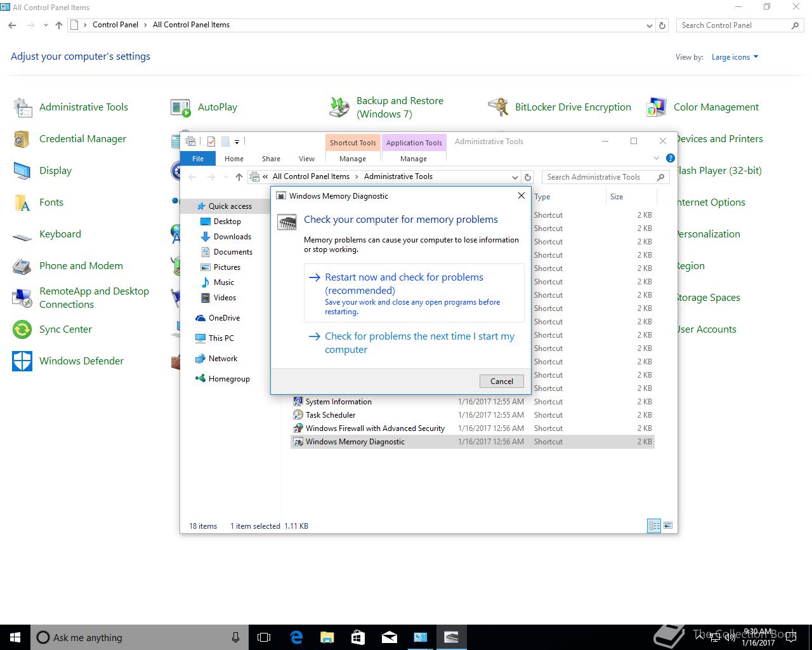Click Control Panel breadcrumb in address bar
Viewport: 812px width, 650px height.
115,25
